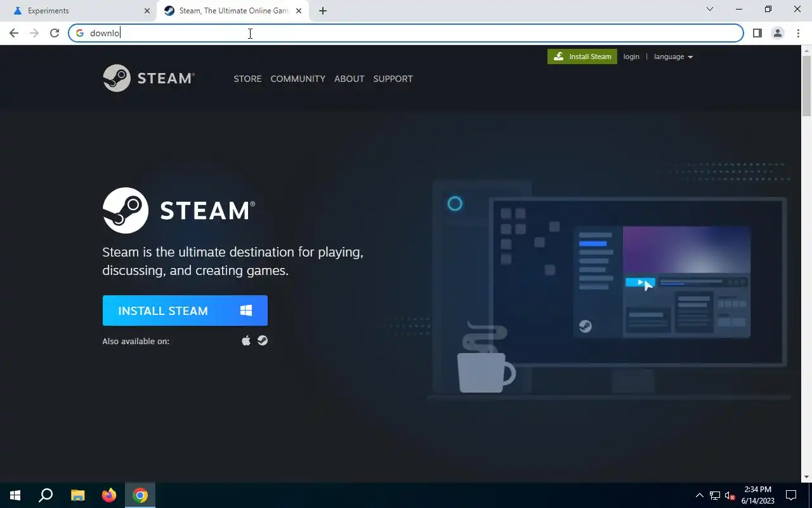Click the Steam logo in the header

(x=148, y=78)
